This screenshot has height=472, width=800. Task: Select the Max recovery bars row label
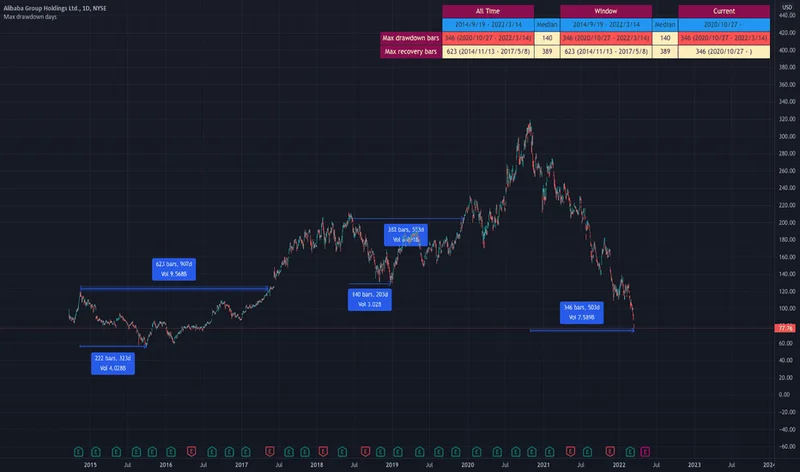click(x=411, y=51)
